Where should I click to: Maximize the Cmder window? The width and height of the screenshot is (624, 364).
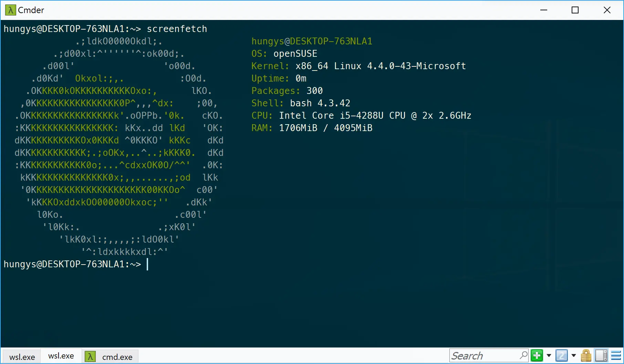click(x=575, y=10)
